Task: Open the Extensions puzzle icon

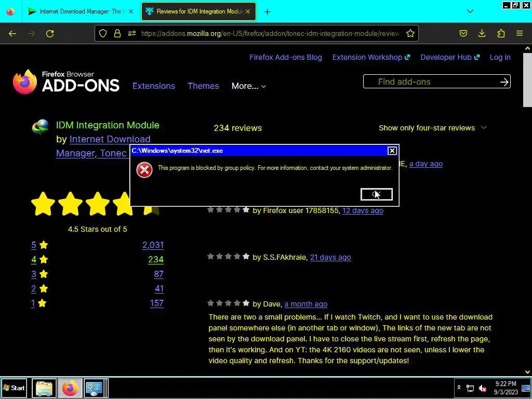Action: point(501,33)
